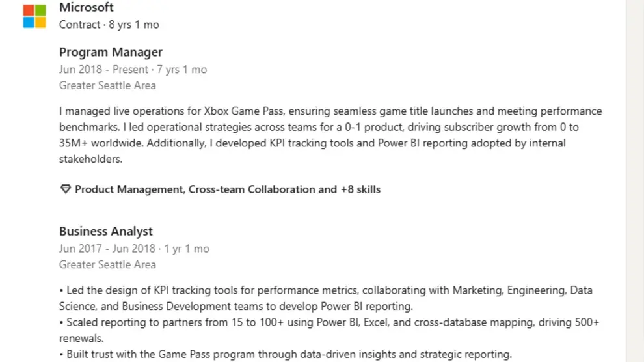Click the 'Jun 2017 - Jun 2018' date range

(107, 248)
